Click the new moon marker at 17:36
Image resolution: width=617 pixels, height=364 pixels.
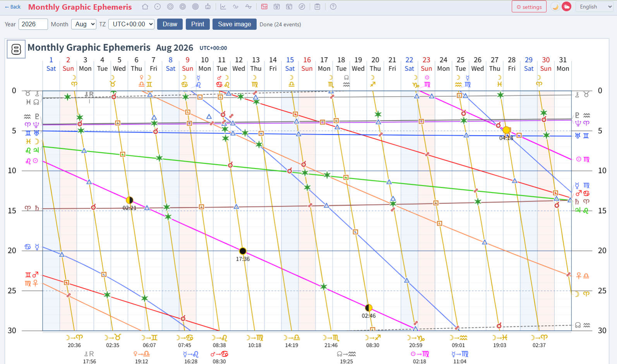tap(243, 251)
